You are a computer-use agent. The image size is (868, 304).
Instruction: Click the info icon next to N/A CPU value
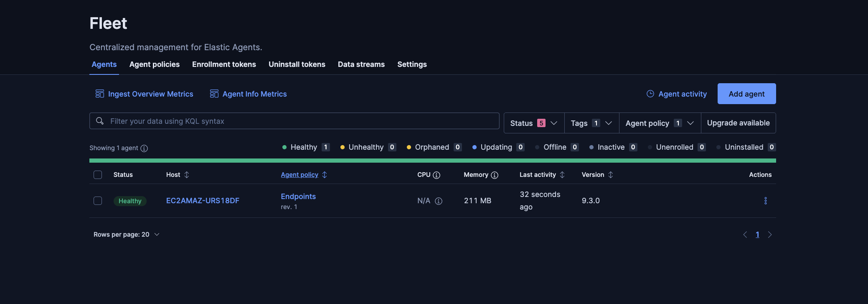439,201
